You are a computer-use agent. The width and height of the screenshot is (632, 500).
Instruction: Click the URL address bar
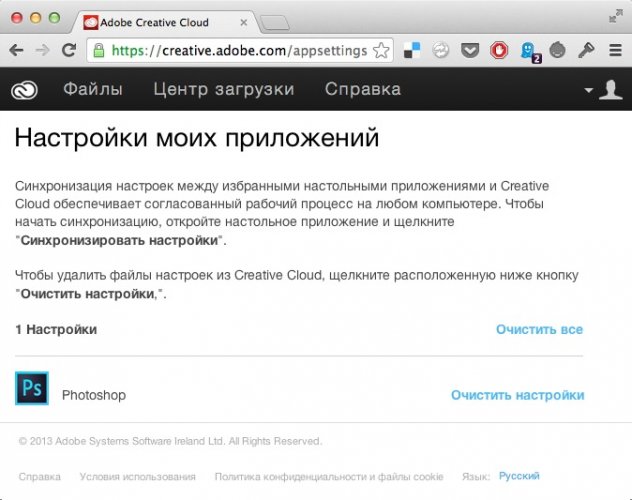[x=239, y=51]
